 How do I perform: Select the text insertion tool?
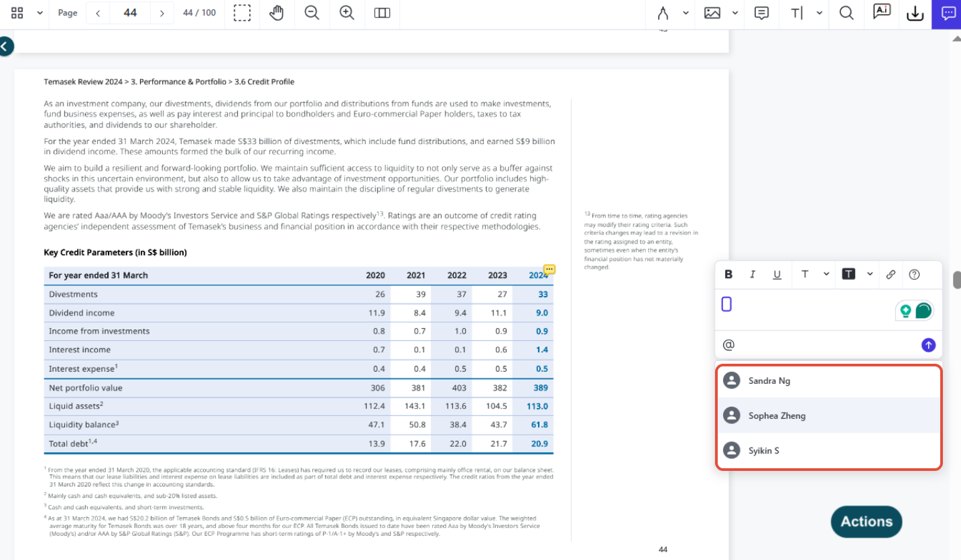coord(797,13)
